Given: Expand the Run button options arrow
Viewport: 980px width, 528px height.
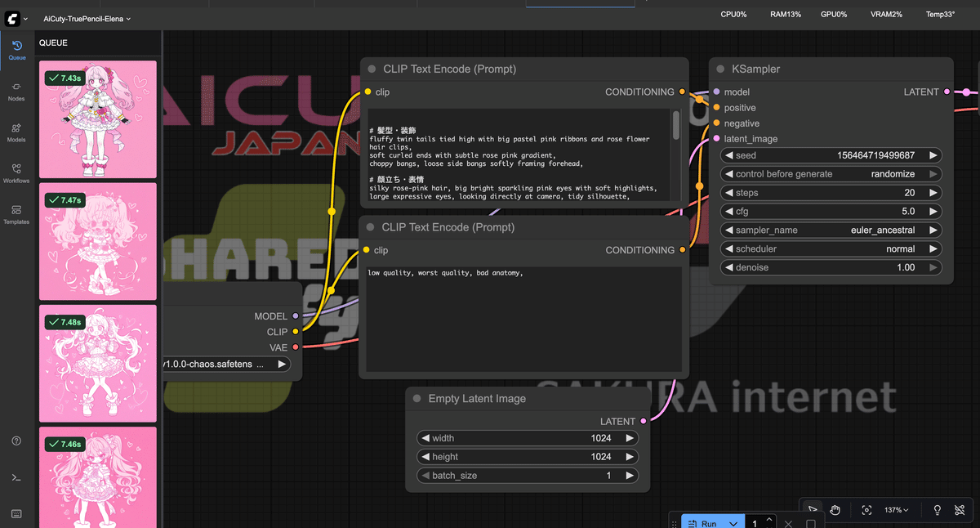Looking at the screenshot, I should click(733, 523).
